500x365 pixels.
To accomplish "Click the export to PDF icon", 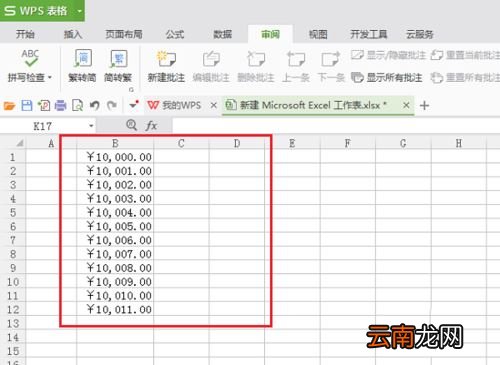I will pyautogui.click(x=44, y=106).
